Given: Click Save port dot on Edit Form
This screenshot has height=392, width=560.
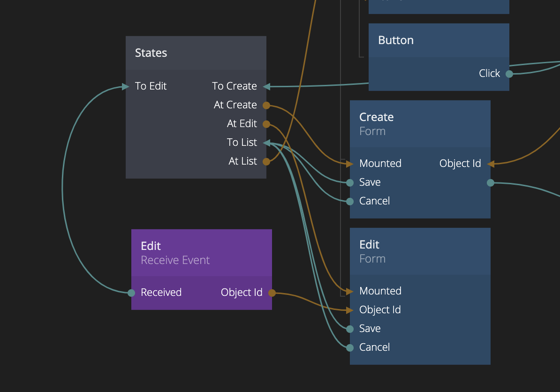Looking at the screenshot, I should 350,329.
